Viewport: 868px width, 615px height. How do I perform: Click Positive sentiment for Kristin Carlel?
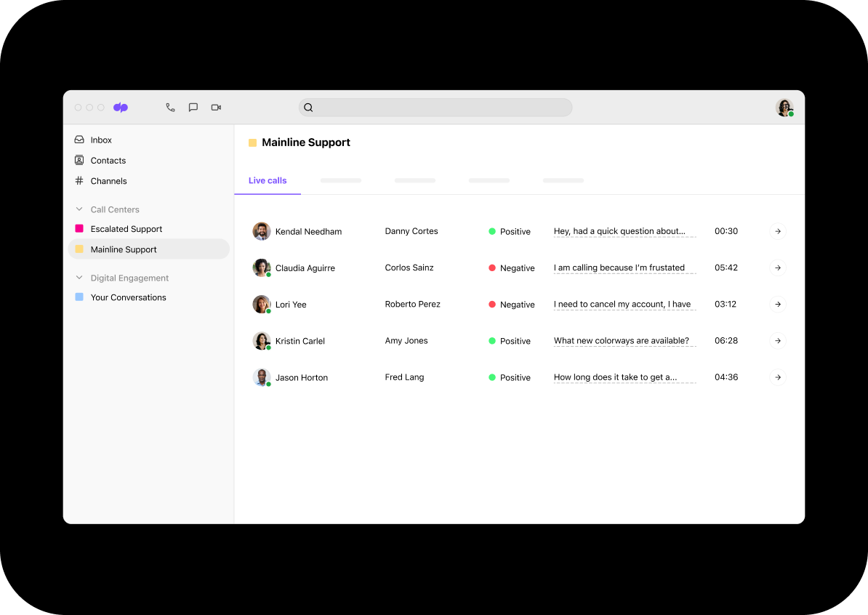[x=510, y=341]
